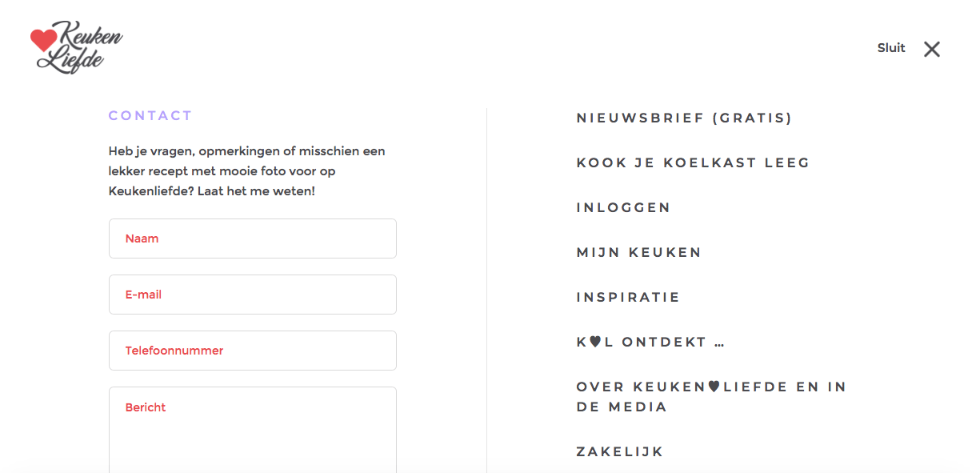Click the Sluit label

tap(891, 48)
